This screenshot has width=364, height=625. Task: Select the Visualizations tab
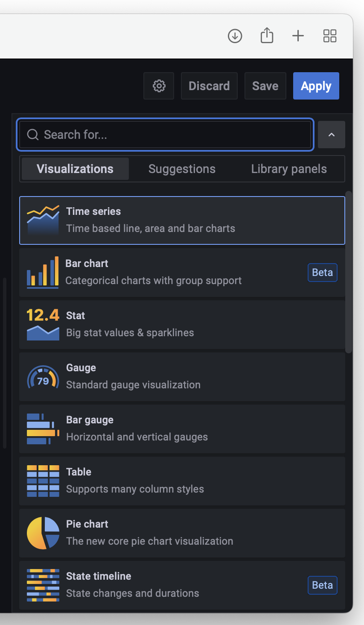click(x=75, y=169)
